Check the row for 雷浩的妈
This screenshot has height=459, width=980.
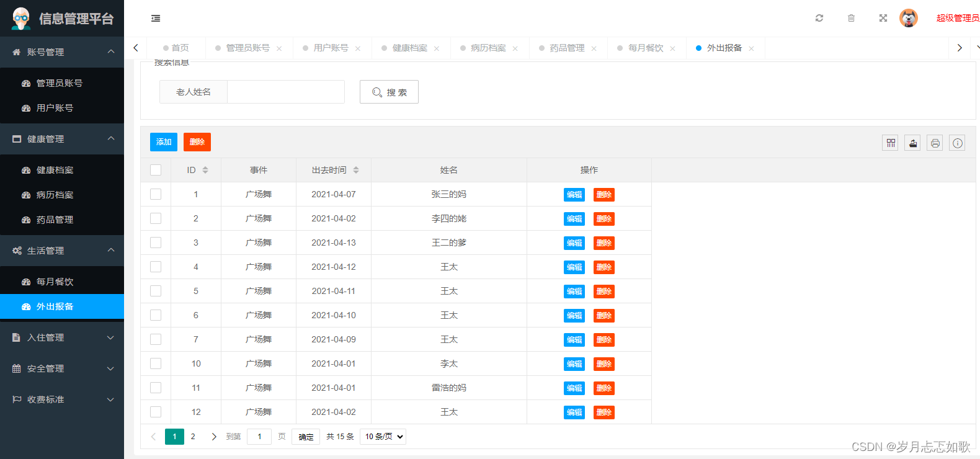click(x=156, y=388)
